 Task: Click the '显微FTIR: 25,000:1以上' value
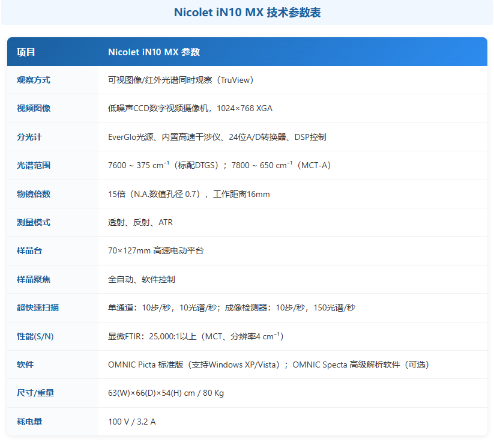pyautogui.click(x=196, y=336)
